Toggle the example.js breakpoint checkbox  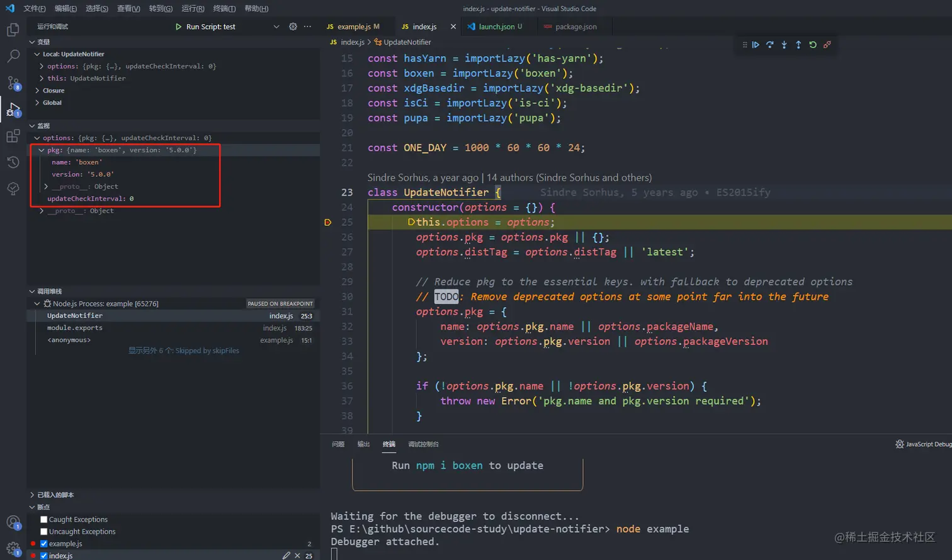tap(44, 544)
